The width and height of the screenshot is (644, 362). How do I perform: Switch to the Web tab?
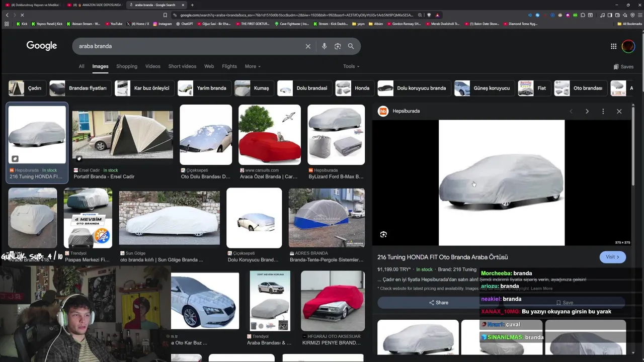tap(209, 66)
